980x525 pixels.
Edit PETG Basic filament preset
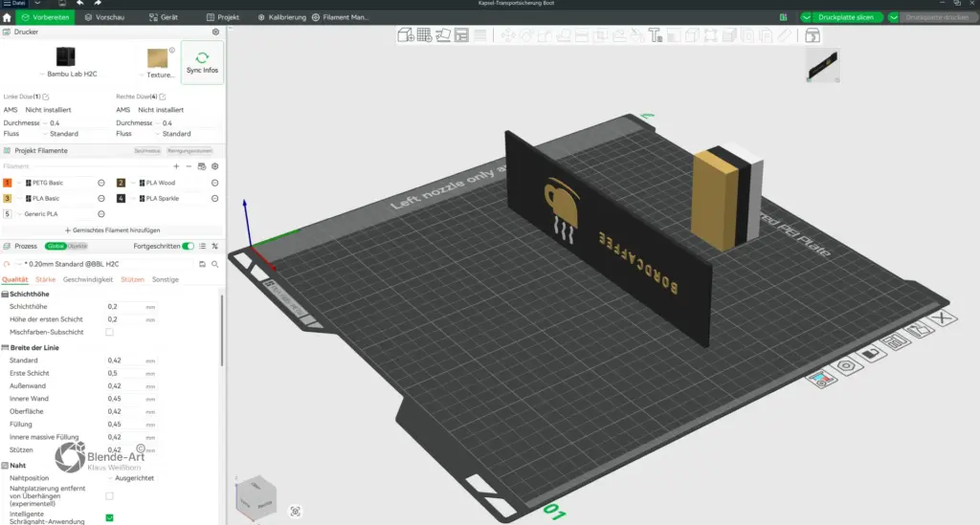coord(101,183)
